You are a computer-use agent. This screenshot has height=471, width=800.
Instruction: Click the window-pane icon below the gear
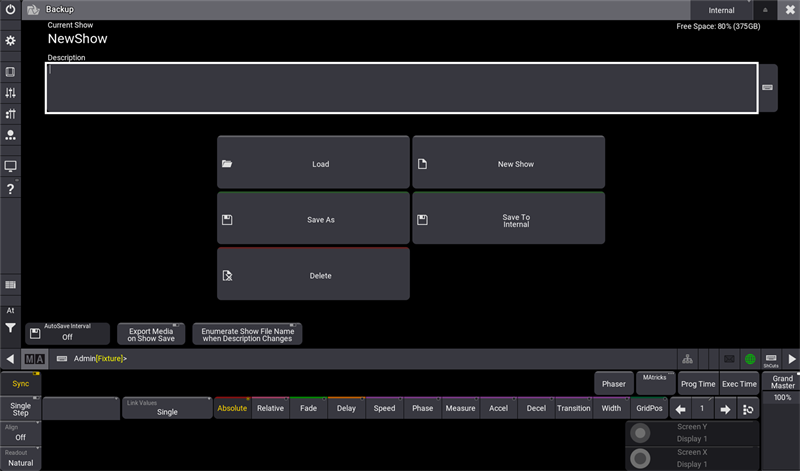pyautogui.click(x=10, y=71)
